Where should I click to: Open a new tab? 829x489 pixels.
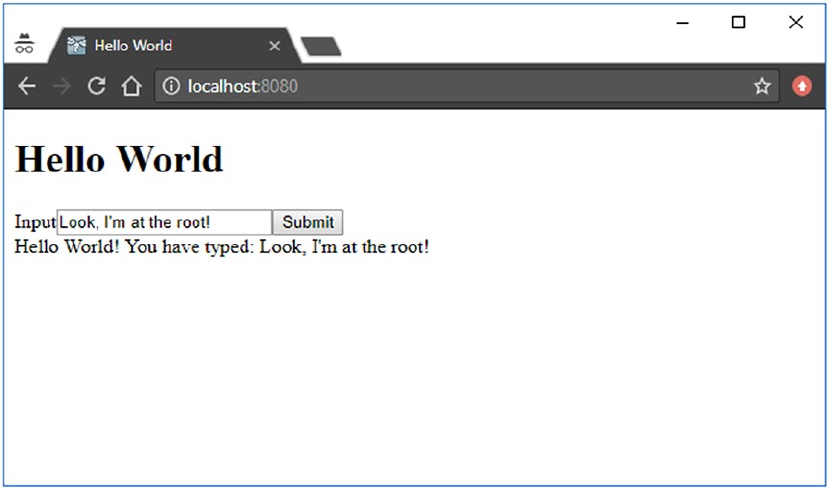coord(321,46)
